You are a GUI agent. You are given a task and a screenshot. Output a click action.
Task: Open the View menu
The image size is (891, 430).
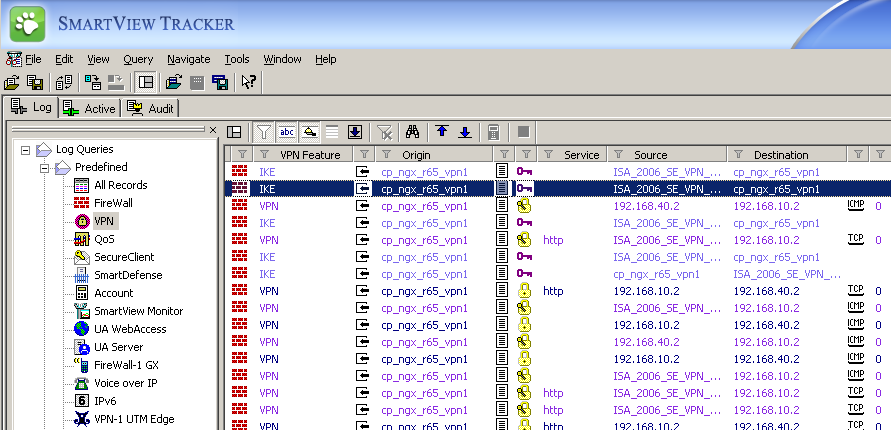[98, 59]
